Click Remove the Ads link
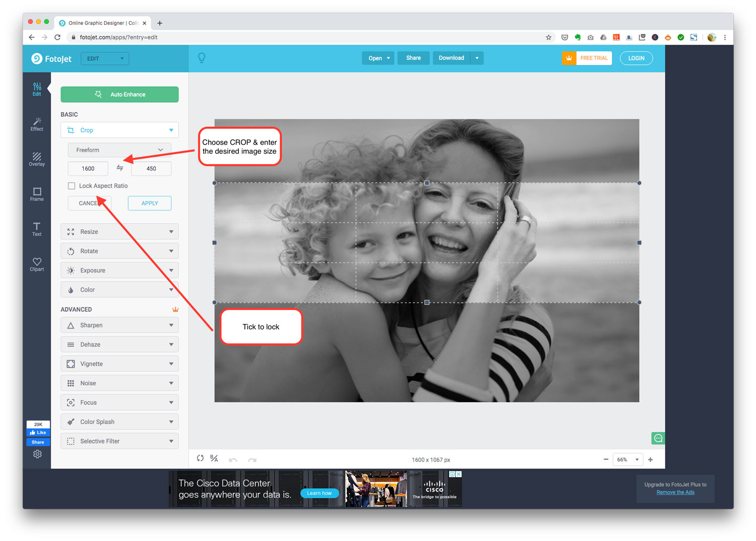Screen dimensions: 756x541 (x=675, y=492)
